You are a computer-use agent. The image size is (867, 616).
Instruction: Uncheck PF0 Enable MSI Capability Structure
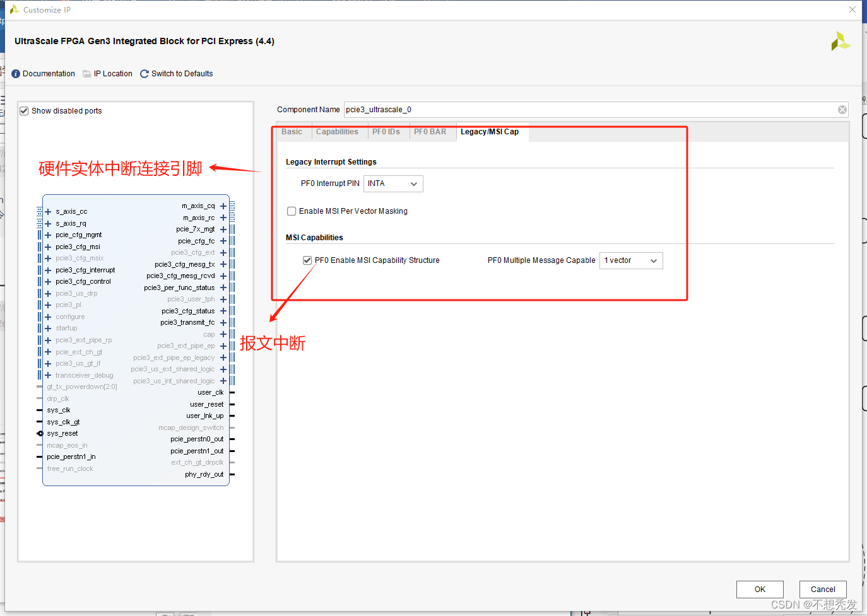coord(307,260)
